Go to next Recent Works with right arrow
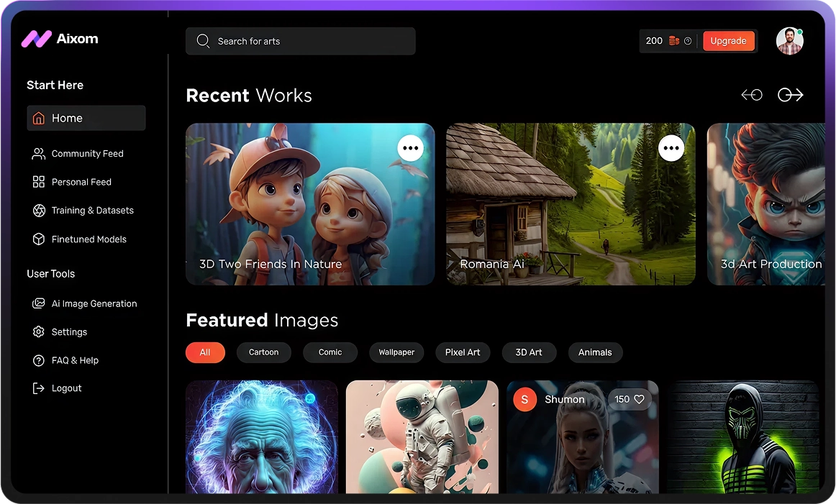The width and height of the screenshot is (836, 504). pos(790,95)
